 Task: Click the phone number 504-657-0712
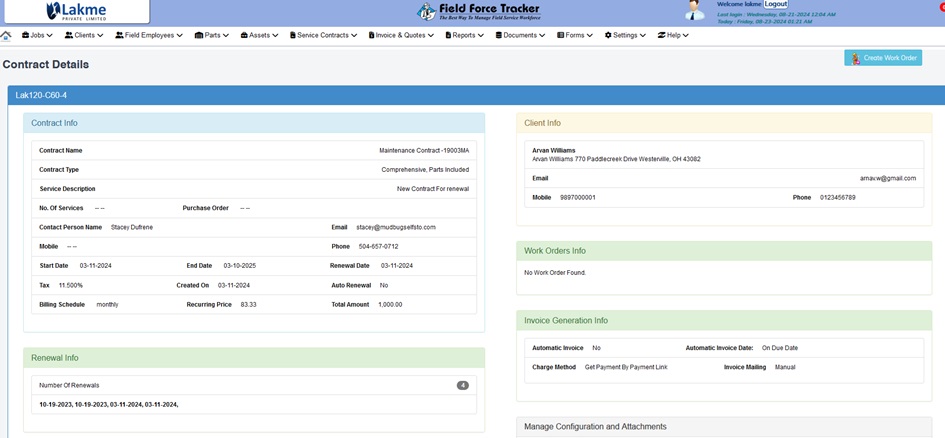tap(378, 246)
